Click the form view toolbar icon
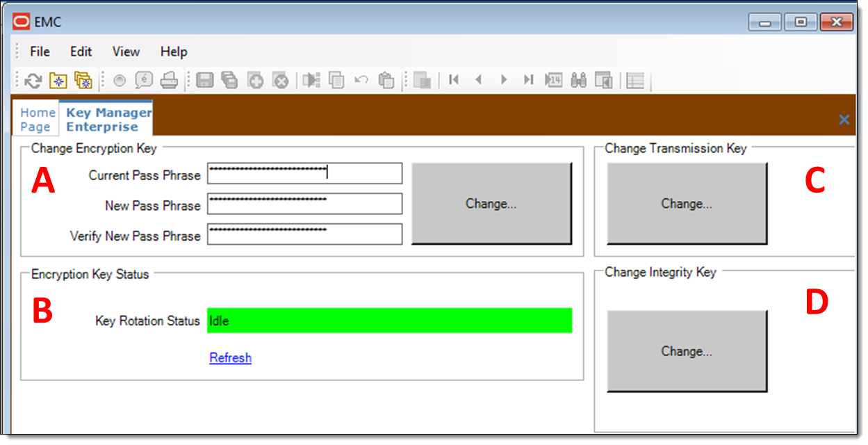 point(423,81)
